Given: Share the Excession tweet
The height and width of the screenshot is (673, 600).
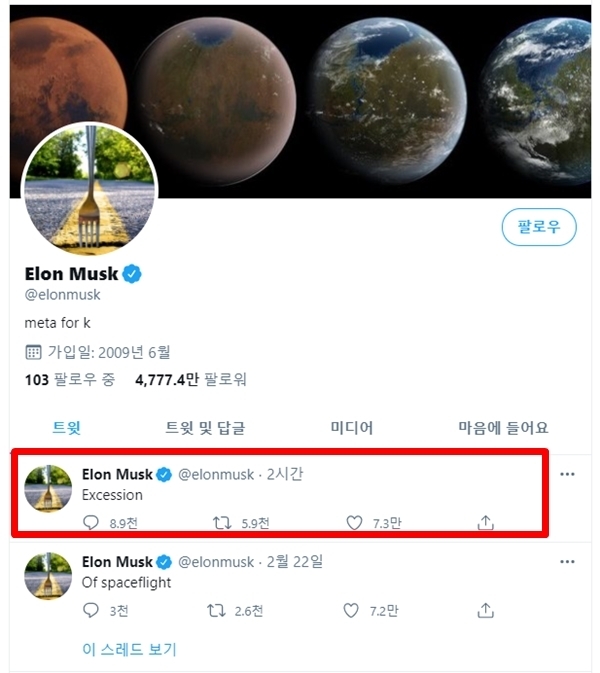Looking at the screenshot, I should 486,522.
